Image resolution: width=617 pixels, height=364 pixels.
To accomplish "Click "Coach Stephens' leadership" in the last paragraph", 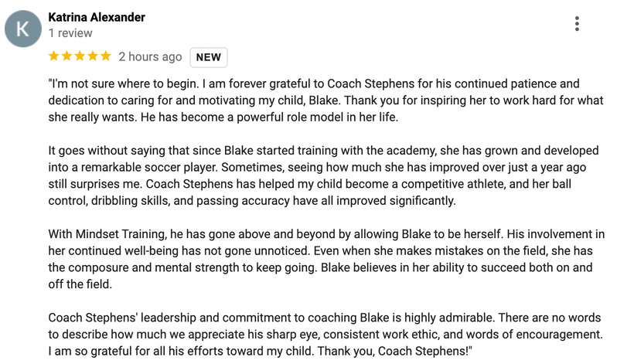I will (123, 318).
